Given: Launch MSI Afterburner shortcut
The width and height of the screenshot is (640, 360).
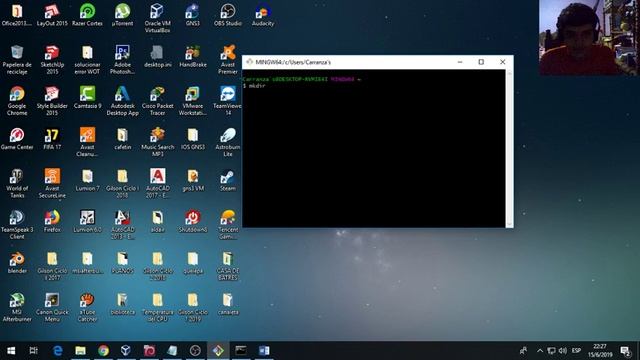Looking at the screenshot, I should click(17, 307).
